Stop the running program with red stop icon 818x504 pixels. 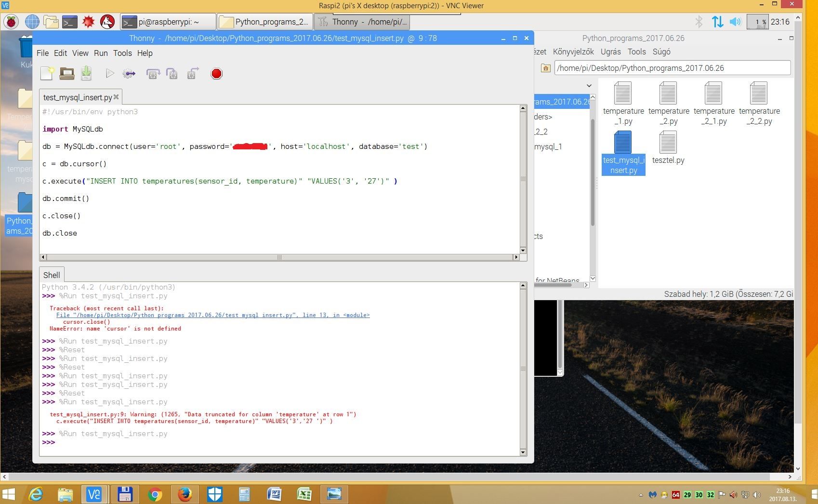point(216,73)
